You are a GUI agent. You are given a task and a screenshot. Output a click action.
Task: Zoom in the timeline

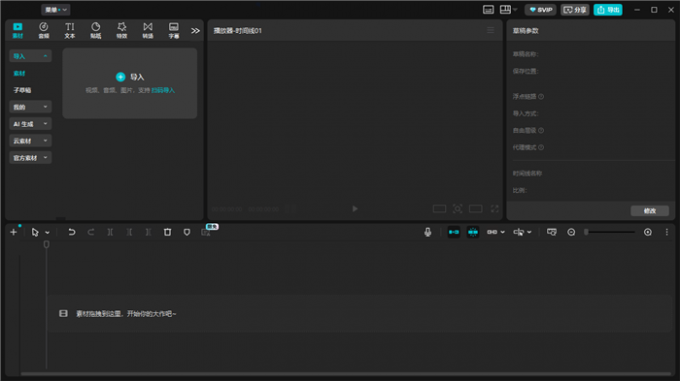click(x=647, y=232)
